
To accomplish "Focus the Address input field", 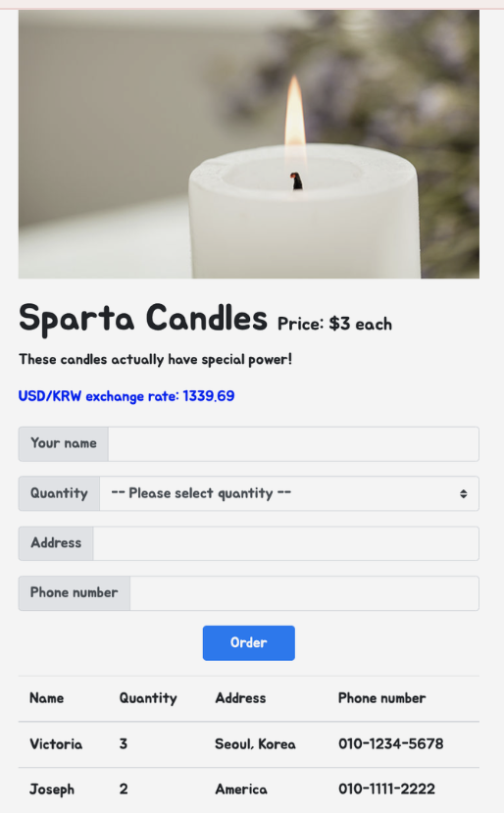I will pos(285,543).
